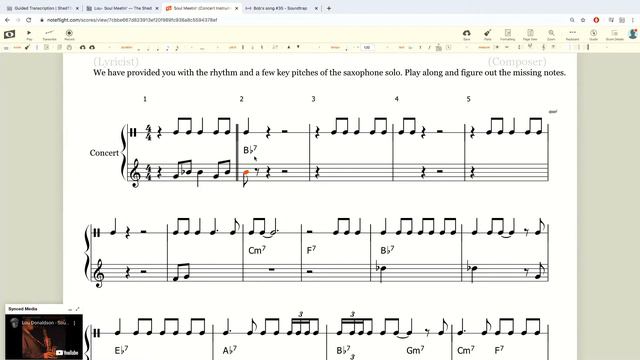Open the user profile avatar
Image resolution: width=640 pixels, height=360 pixels.
633,34
